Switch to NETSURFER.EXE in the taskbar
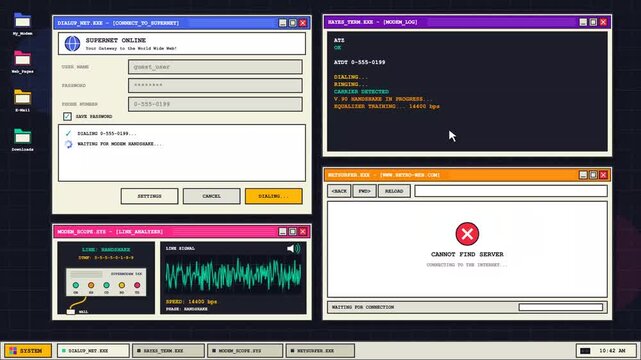Viewport: 641px width, 360px height. (320, 351)
